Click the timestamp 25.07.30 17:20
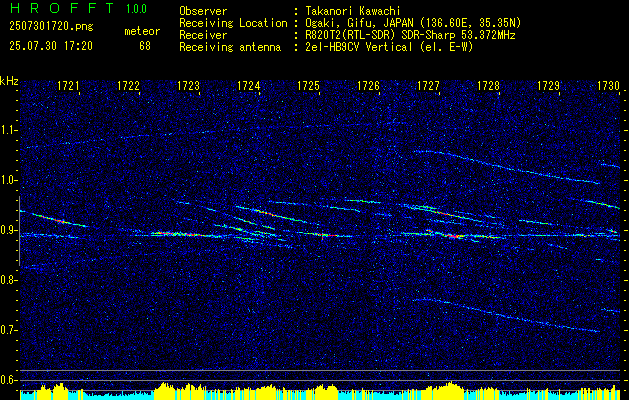Viewport: 629px width, 400px height. coord(51,46)
